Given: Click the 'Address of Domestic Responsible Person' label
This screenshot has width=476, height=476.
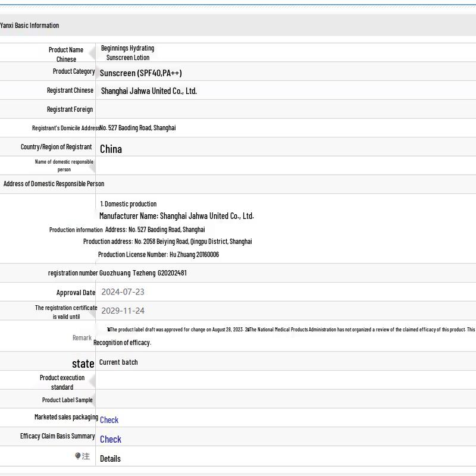Looking at the screenshot, I should click(54, 184).
